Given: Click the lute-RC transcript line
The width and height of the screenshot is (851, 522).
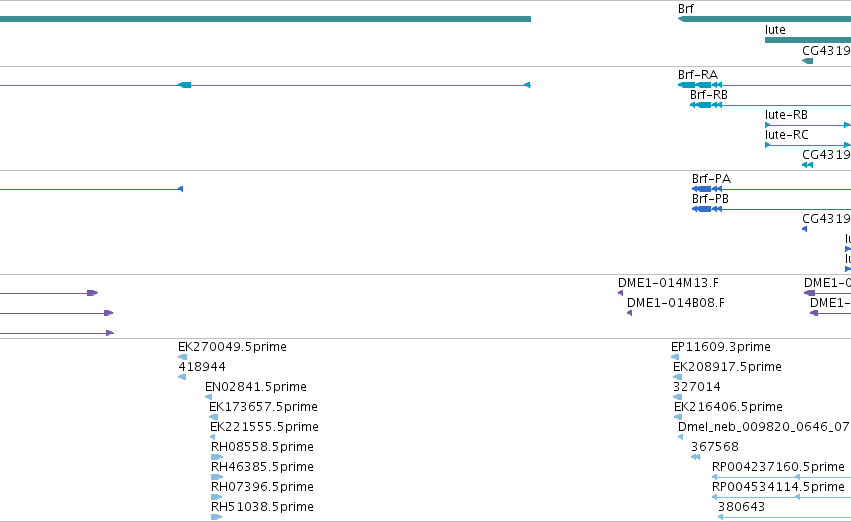Looking at the screenshot, I should tap(808, 145).
